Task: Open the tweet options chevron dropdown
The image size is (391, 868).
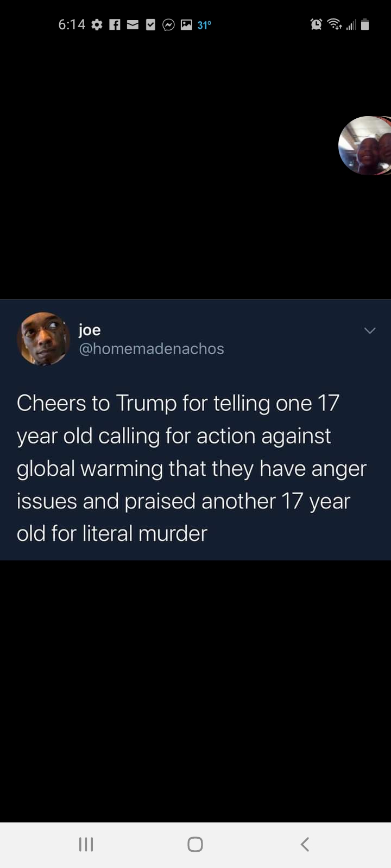Action: [370, 330]
